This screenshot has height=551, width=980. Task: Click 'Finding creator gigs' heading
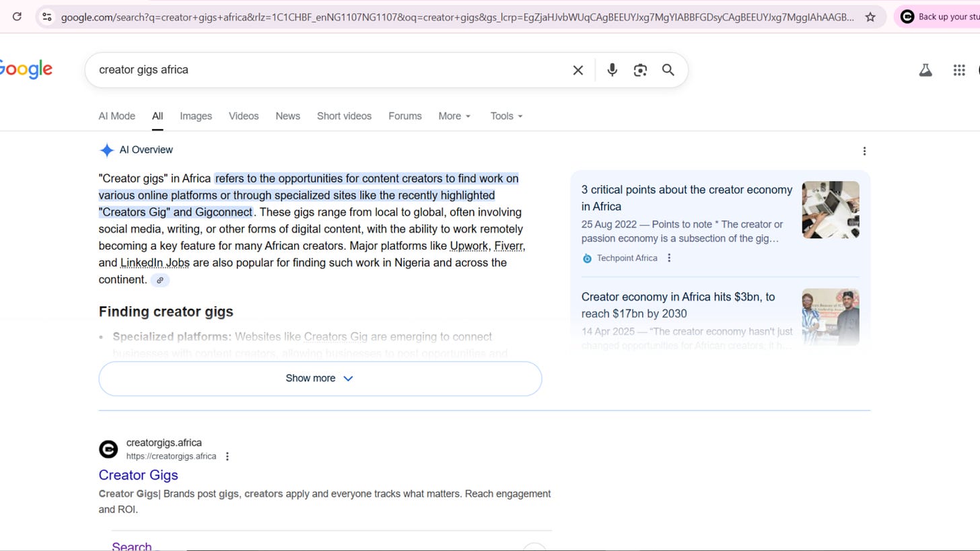coord(166,311)
